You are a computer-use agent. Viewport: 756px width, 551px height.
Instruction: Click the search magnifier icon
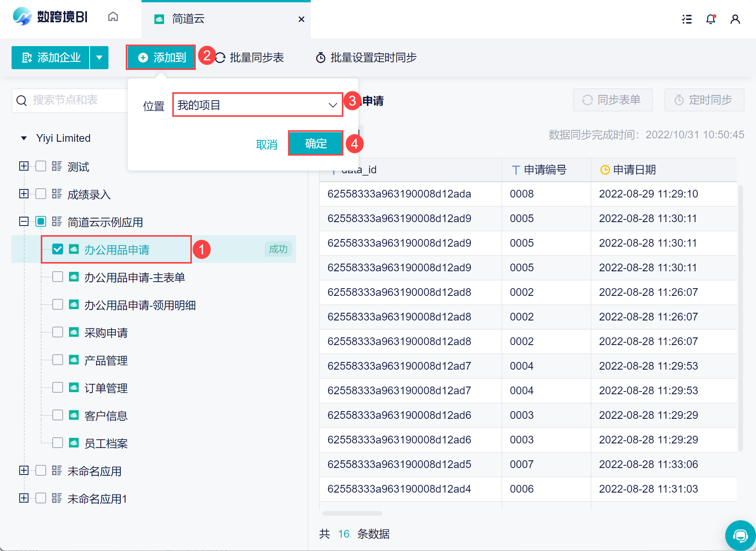tap(22, 101)
